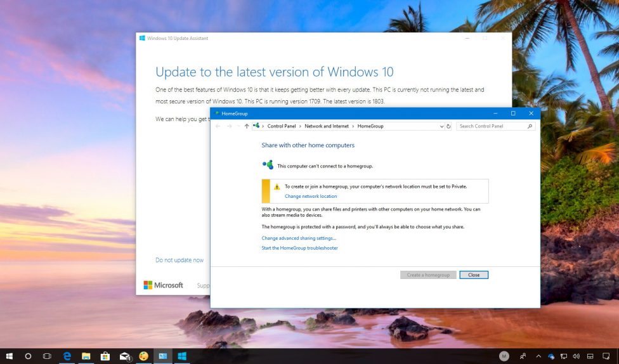Click Update to the latest version heading
The width and height of the screenshot is (619, 364).
(x=275, y=72)
